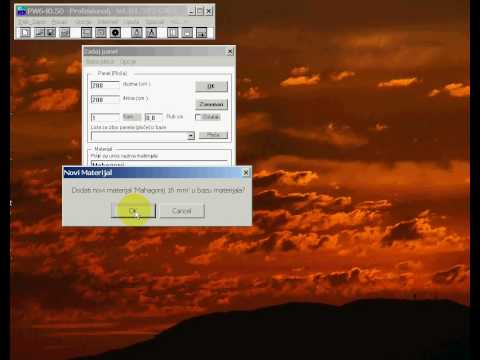Expand the panel list dropdown arrow
This screenshot has height=360, width=480.
coord(191,136)
